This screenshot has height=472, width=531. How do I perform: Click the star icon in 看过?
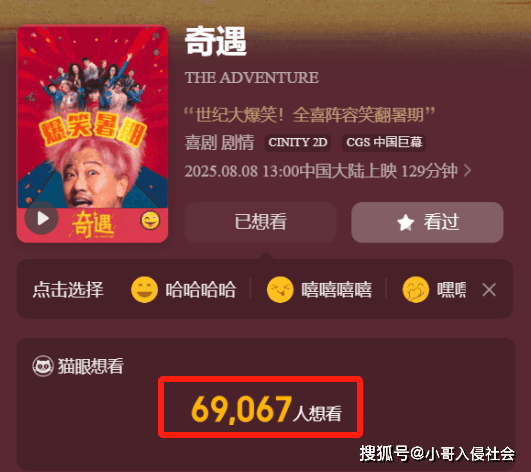pyautogui.click(x=405, y=223)
